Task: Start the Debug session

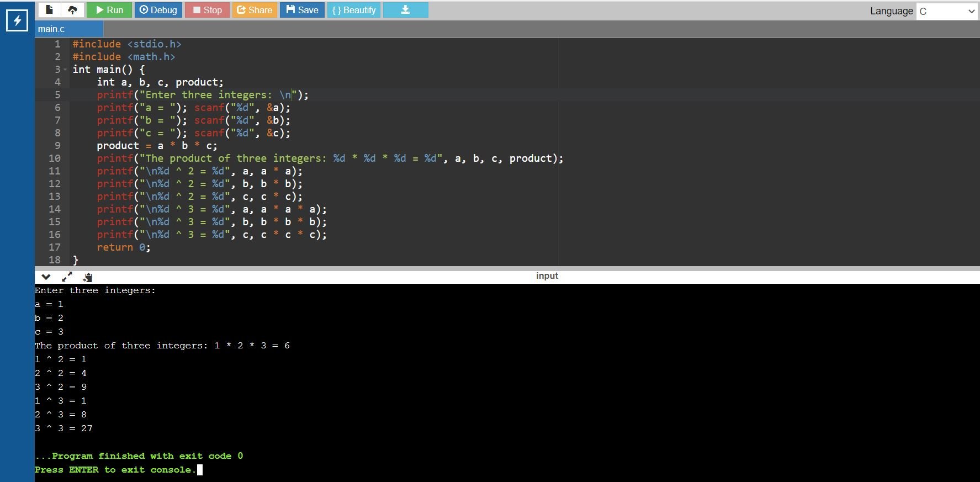Action: click(158, 10)
